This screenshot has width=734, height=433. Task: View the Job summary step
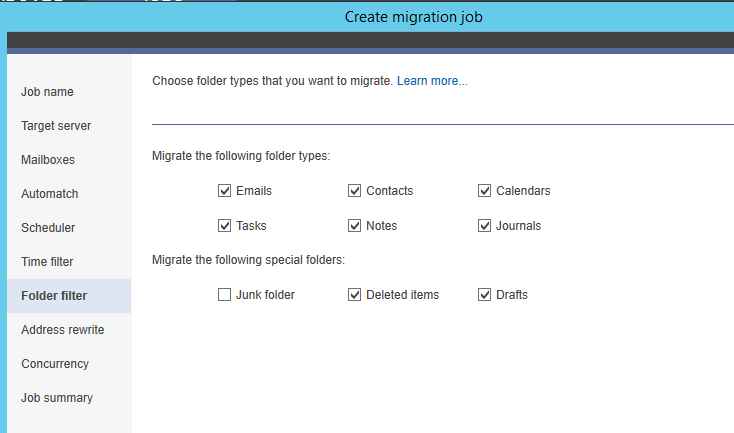[57, 398]
